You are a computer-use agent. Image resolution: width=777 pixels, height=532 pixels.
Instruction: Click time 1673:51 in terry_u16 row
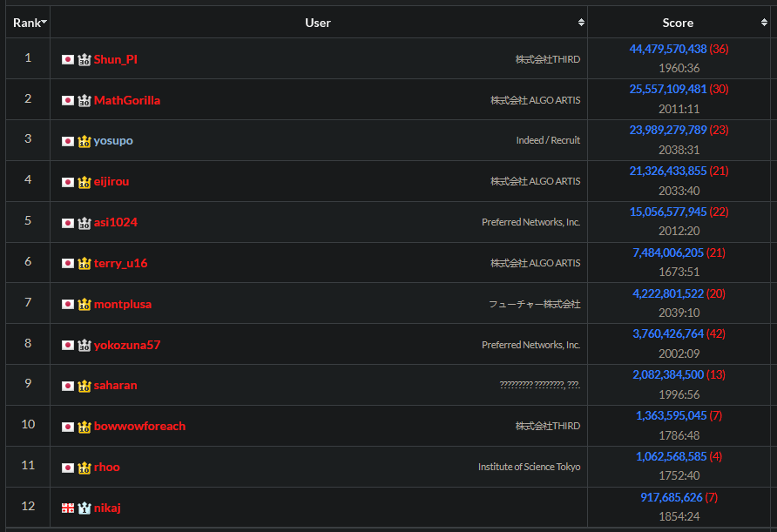click(x=679, y=272)
